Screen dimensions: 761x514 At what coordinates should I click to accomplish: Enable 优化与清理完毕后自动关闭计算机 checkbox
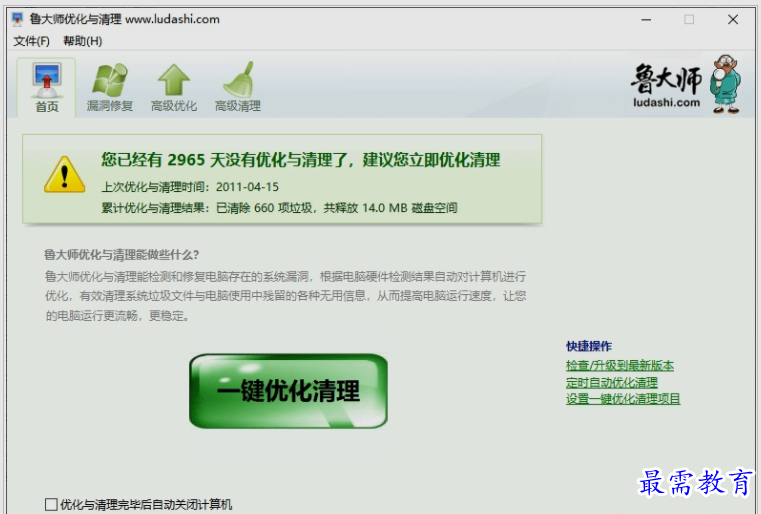coord(51,504)
